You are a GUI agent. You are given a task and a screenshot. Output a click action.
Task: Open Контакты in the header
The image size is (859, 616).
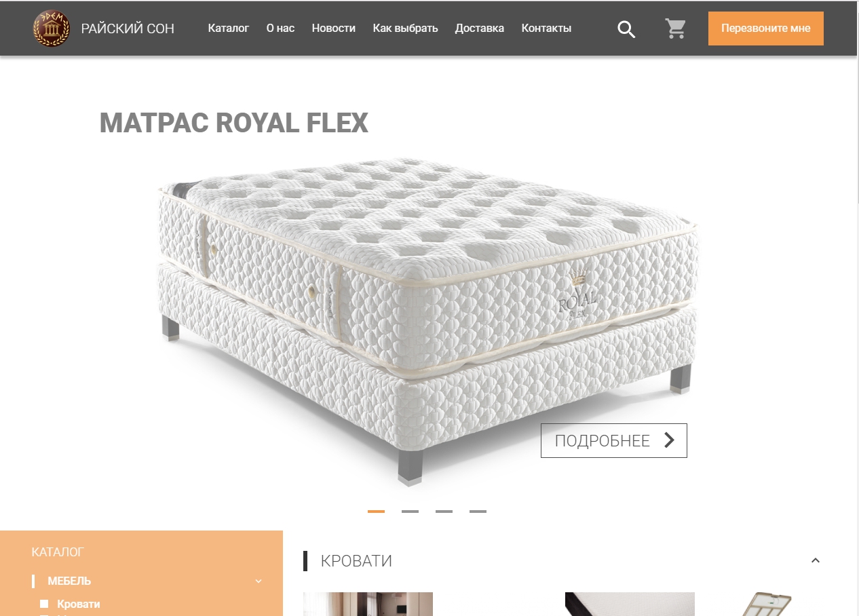click(x=546, y=28)
